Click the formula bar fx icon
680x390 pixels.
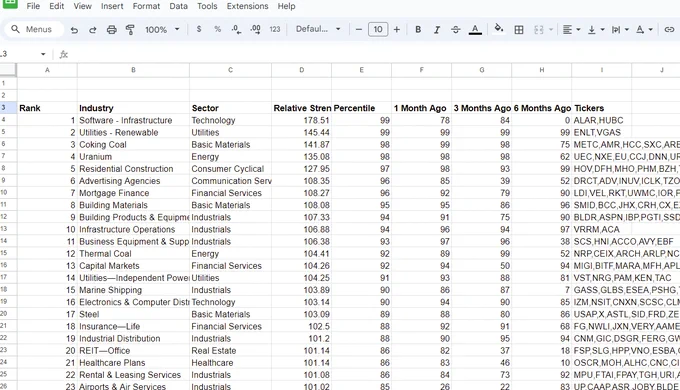(x=64, y=54)
